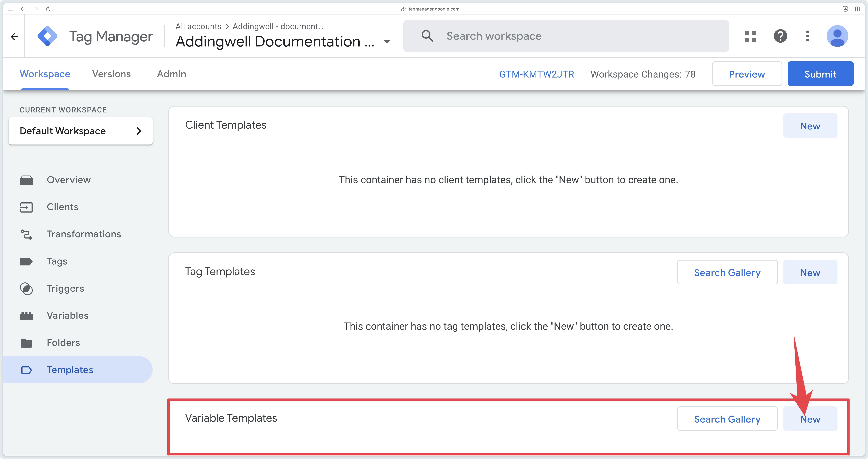Image resolution: width=868 pixels, height=459 pixels.
Task: Click the browser back arrow
Action: (23, 9)
